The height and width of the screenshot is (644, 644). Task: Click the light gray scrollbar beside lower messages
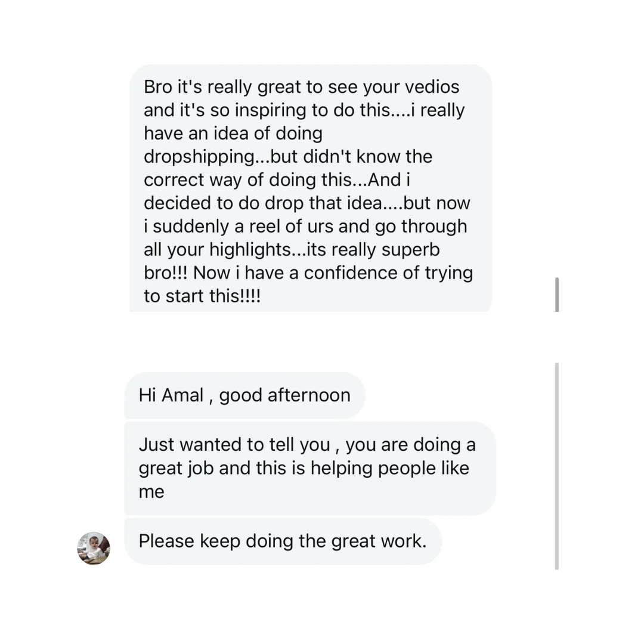coord(557,465)
